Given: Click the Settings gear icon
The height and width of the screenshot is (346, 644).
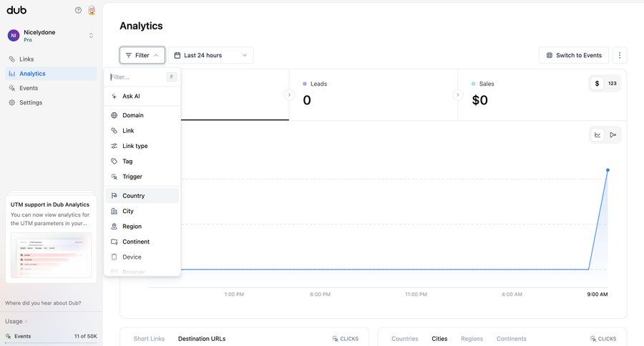Looking at the screenshot, I should click(x=12, y=103).
